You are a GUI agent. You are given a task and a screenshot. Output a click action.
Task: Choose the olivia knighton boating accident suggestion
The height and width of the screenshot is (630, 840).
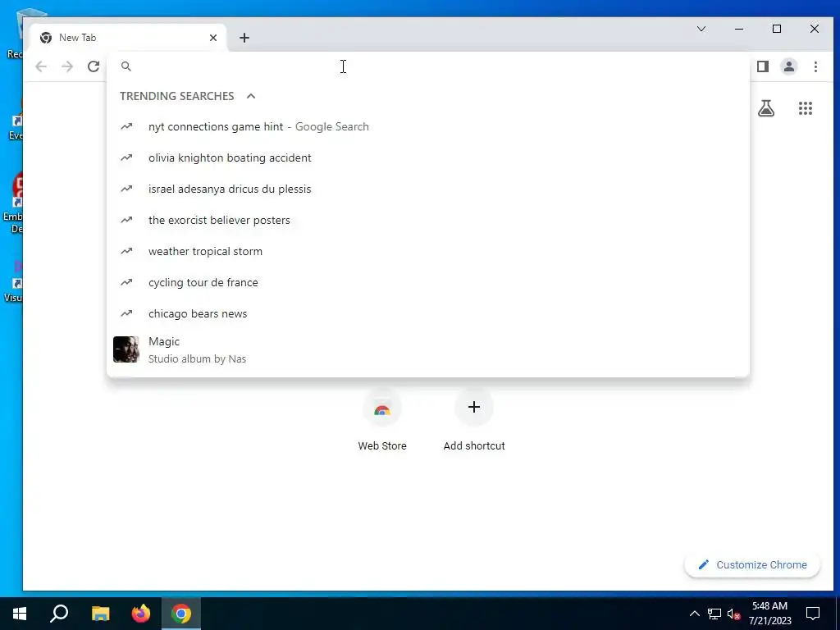click(x=428, y=158)
